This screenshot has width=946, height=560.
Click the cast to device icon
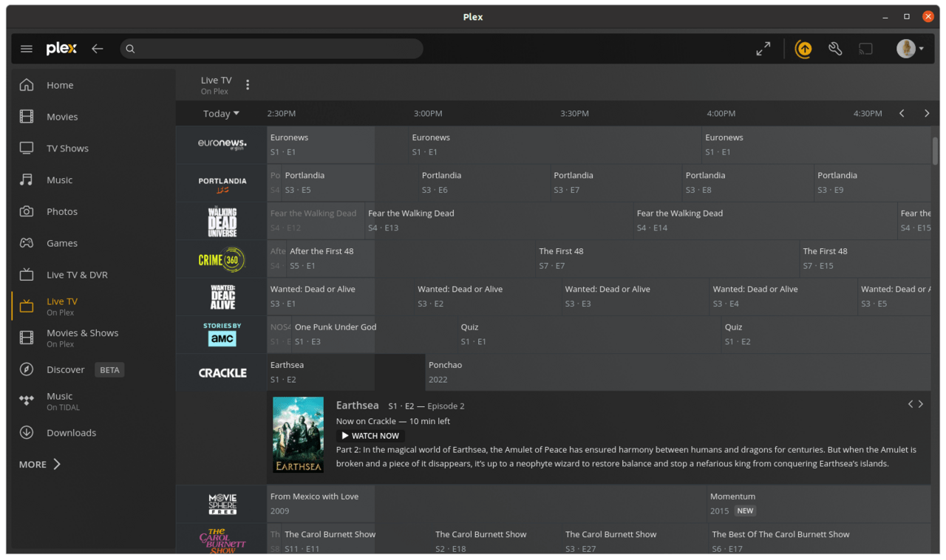pos(865,49)
